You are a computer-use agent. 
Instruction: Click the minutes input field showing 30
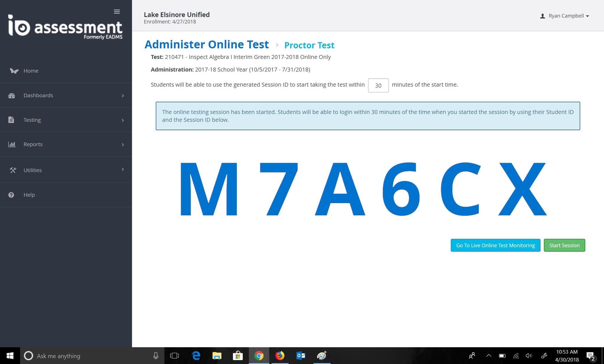[378, 85]
